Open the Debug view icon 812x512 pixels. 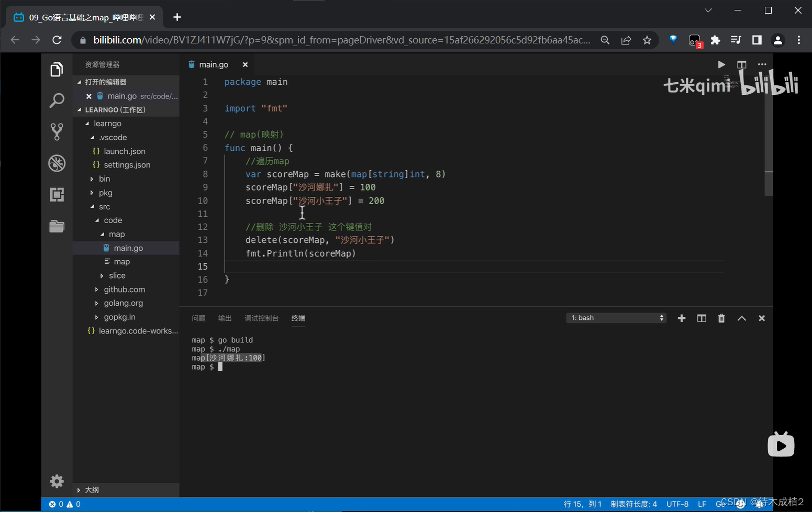pos(57,163)
